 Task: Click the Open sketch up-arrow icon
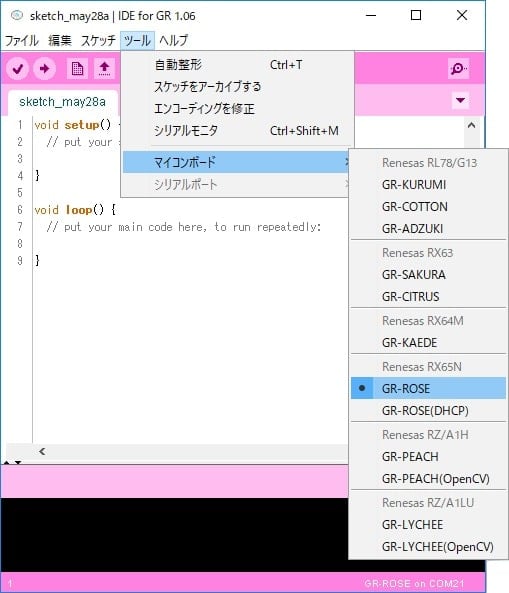pyautogui.click(x=104, y=68)
